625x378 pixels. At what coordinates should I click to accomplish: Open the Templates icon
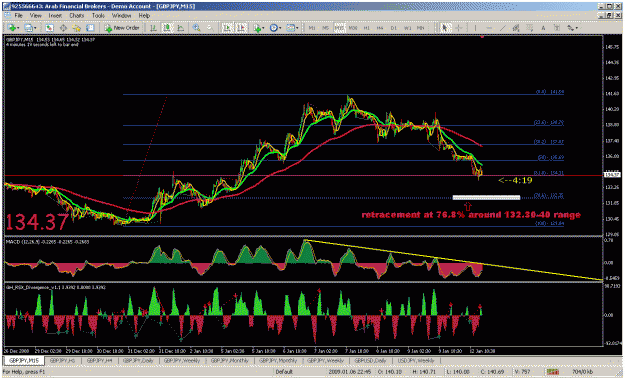coord(291,28)
